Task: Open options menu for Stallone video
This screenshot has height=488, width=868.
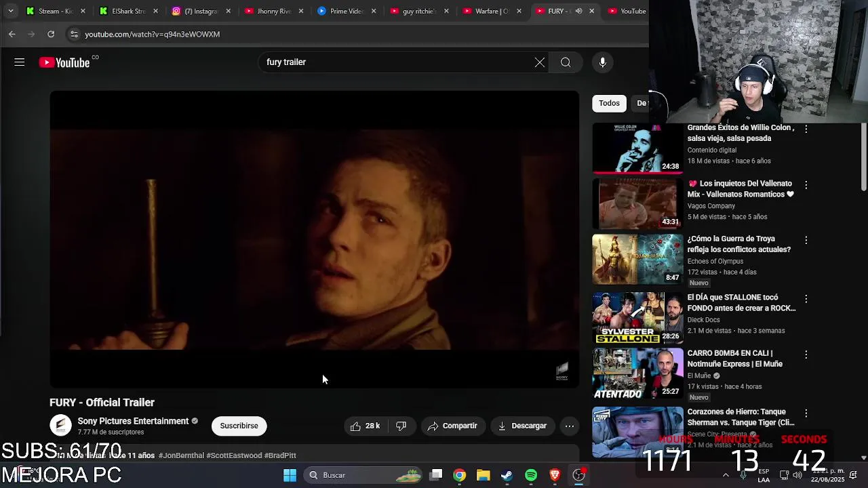Action: (x=806, y=299)
